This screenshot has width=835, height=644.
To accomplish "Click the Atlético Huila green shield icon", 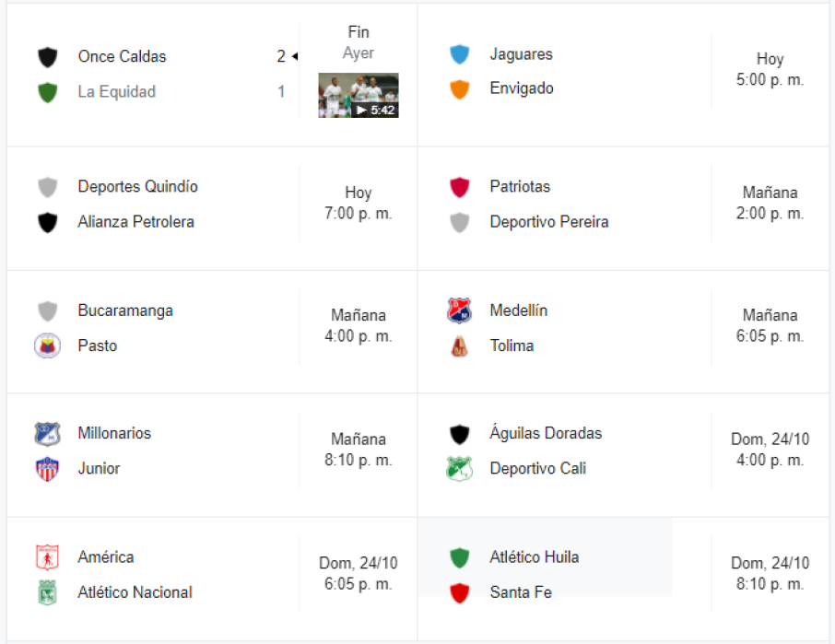I will point(459,557).
